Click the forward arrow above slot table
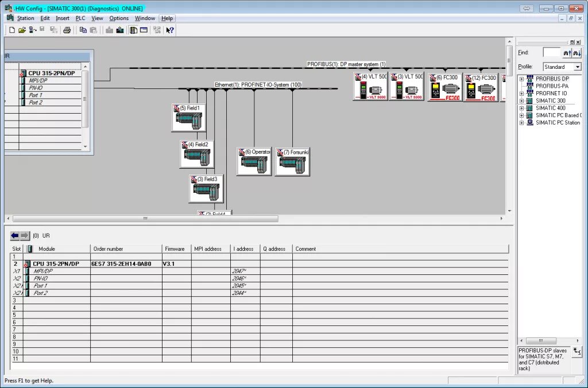 (24, 235)
